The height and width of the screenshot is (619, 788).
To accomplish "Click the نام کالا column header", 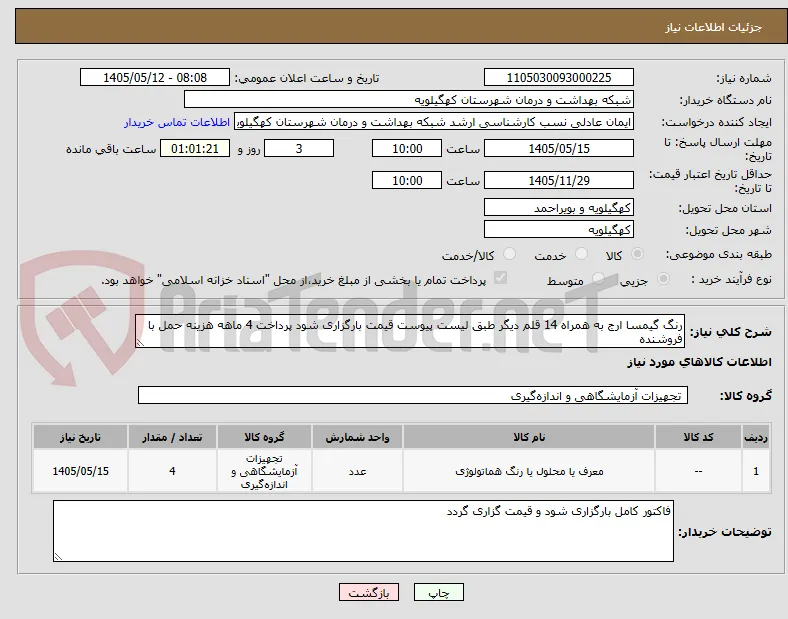I will [x=529, y=437].
